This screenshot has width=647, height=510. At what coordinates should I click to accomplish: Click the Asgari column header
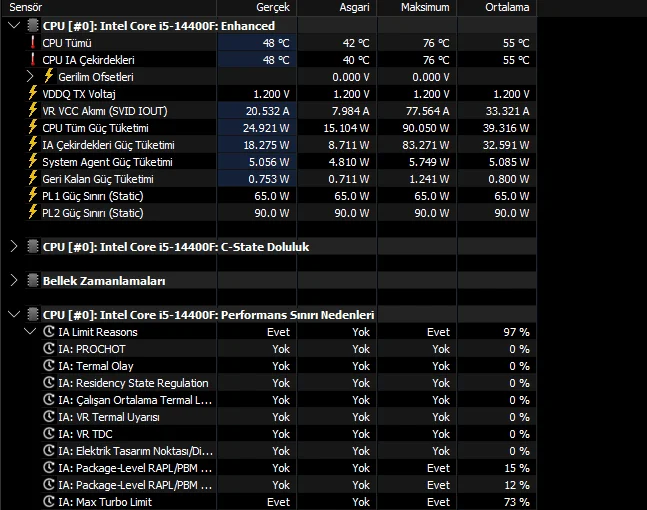[x=354, y=7]
